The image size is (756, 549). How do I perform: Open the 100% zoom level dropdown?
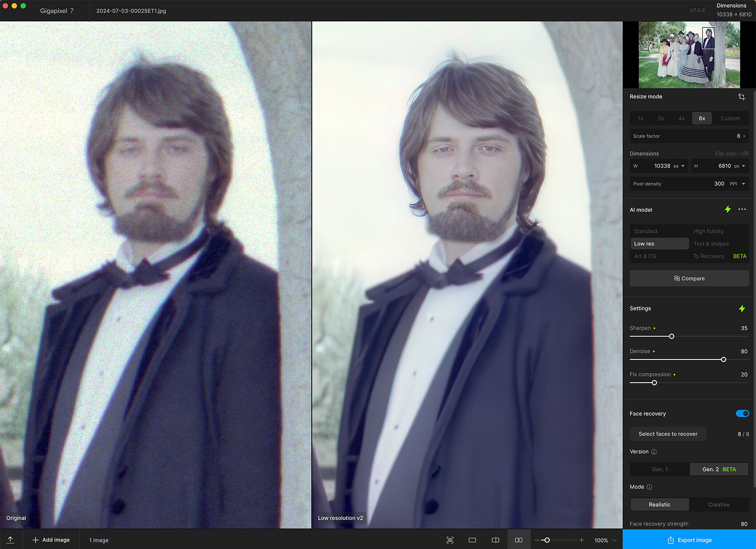605,540
